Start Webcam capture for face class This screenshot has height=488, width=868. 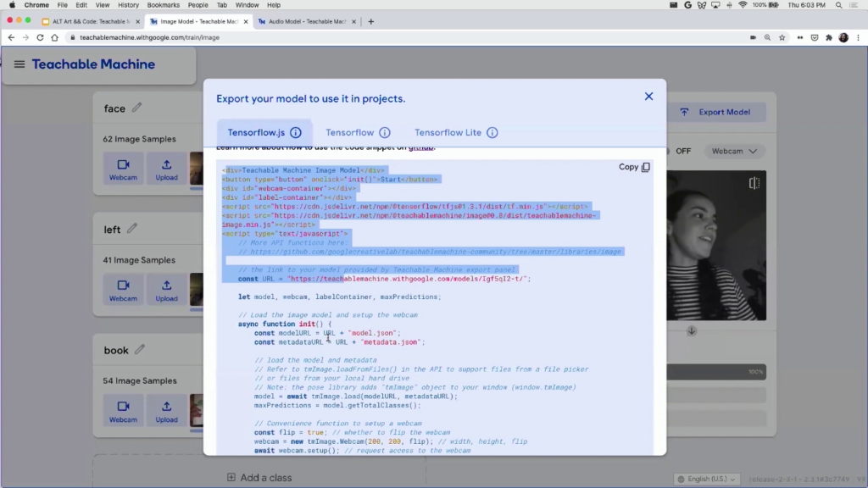coord(123,169)
